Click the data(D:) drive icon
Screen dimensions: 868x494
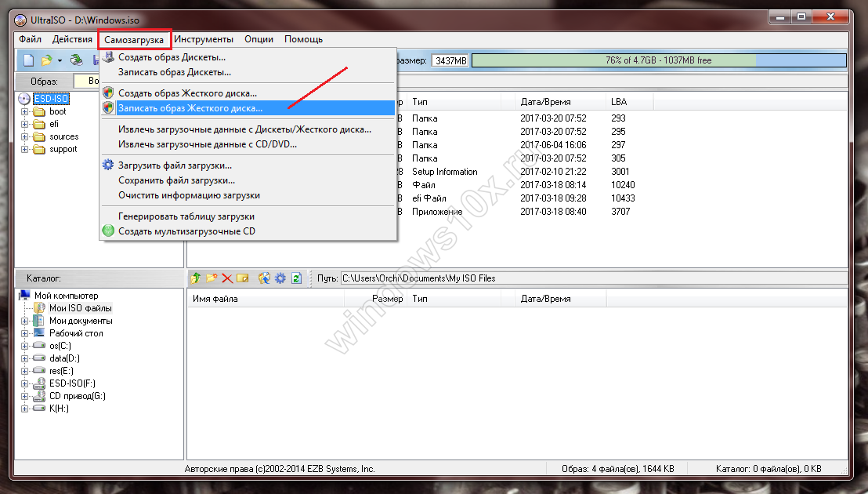pyautogui.click(x=38, y=358)
